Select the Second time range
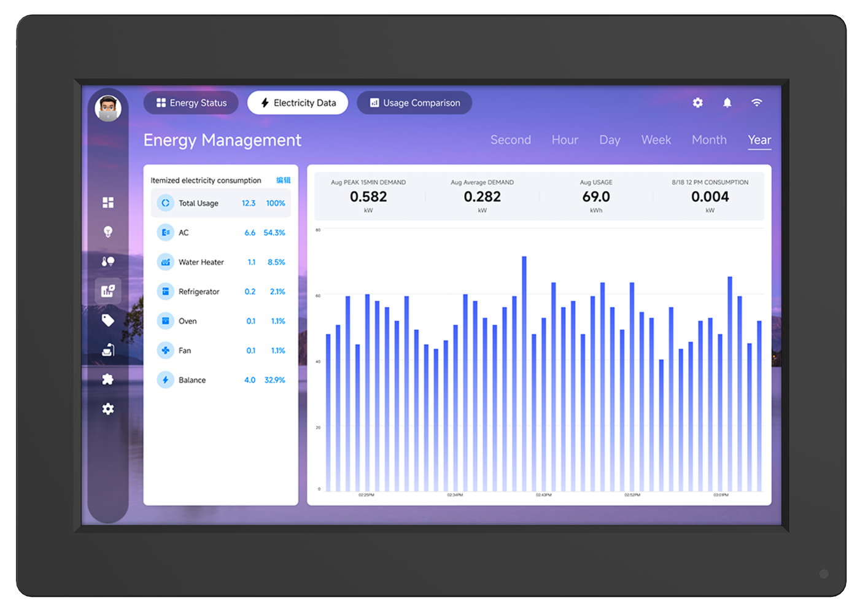The height and width of the screenshot is (606, 868). [510, 140]
